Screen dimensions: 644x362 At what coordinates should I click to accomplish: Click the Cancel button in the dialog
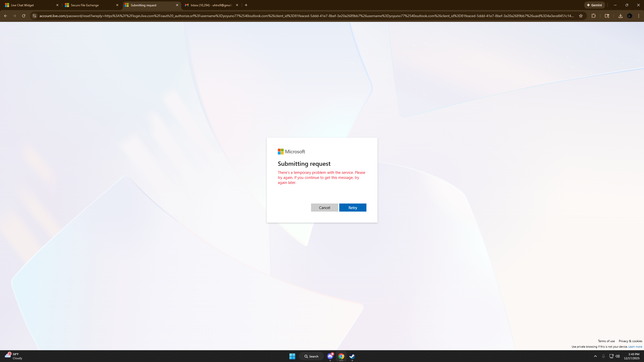pos(324,208)
